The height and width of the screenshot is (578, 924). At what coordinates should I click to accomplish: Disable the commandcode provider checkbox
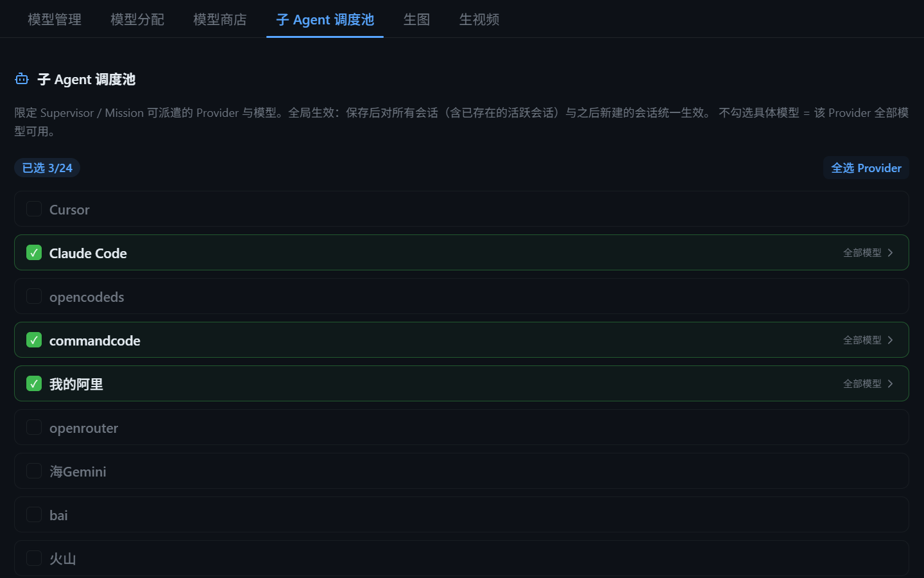(34, 340)
